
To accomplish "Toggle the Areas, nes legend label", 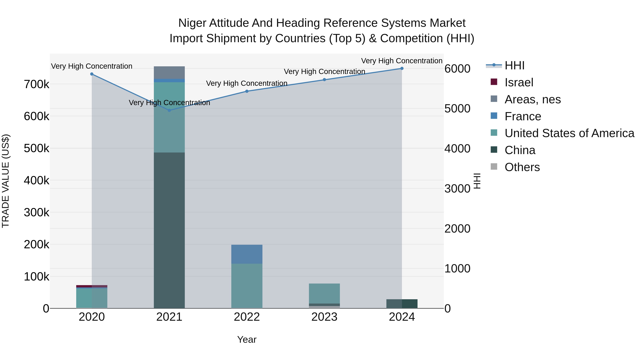I will point(533,99).
